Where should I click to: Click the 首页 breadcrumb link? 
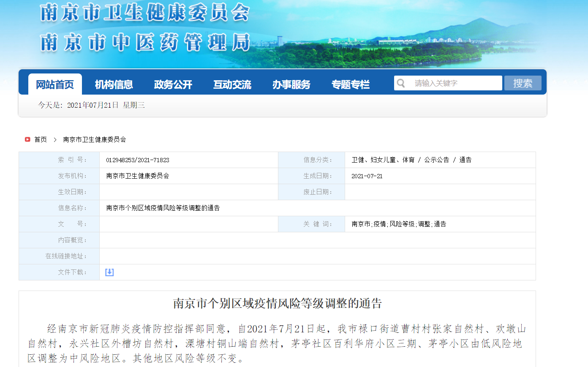pos(41,139)
